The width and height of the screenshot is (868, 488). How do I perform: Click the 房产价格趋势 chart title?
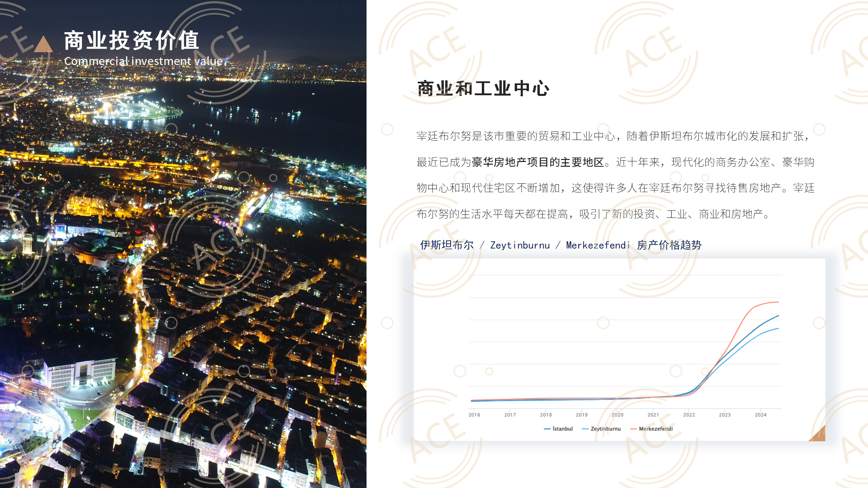point(669,245)
